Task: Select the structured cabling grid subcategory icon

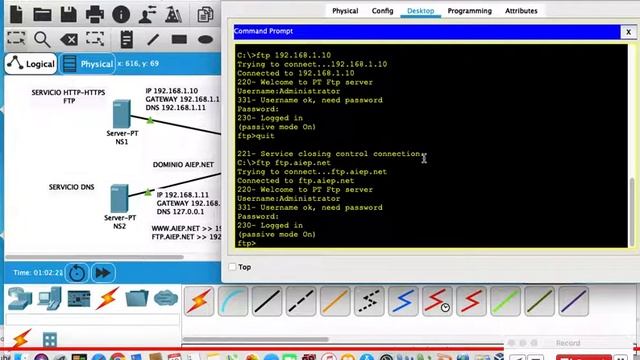Action: pyautogui.click(x=50, y=340)
